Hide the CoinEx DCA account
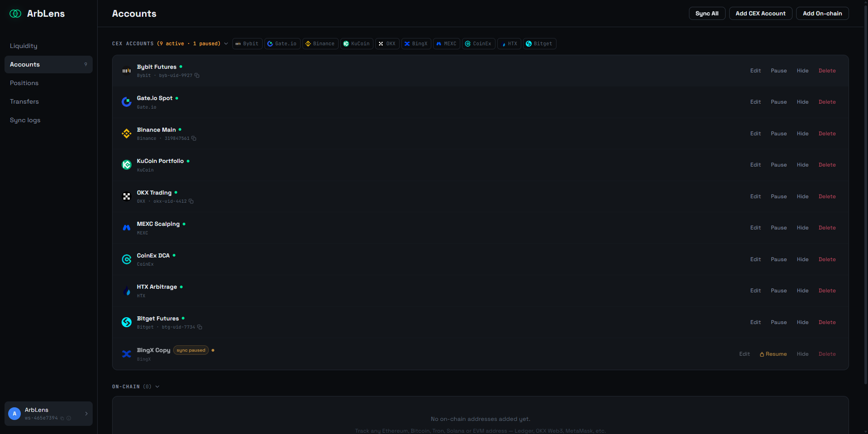868x434 pixels. point(802,259)
